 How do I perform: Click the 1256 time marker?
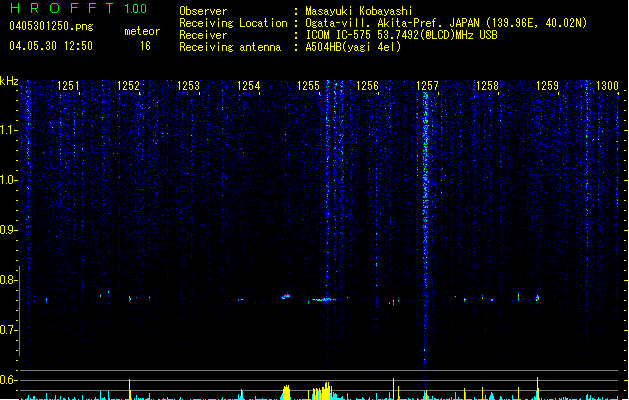(367, 85)
